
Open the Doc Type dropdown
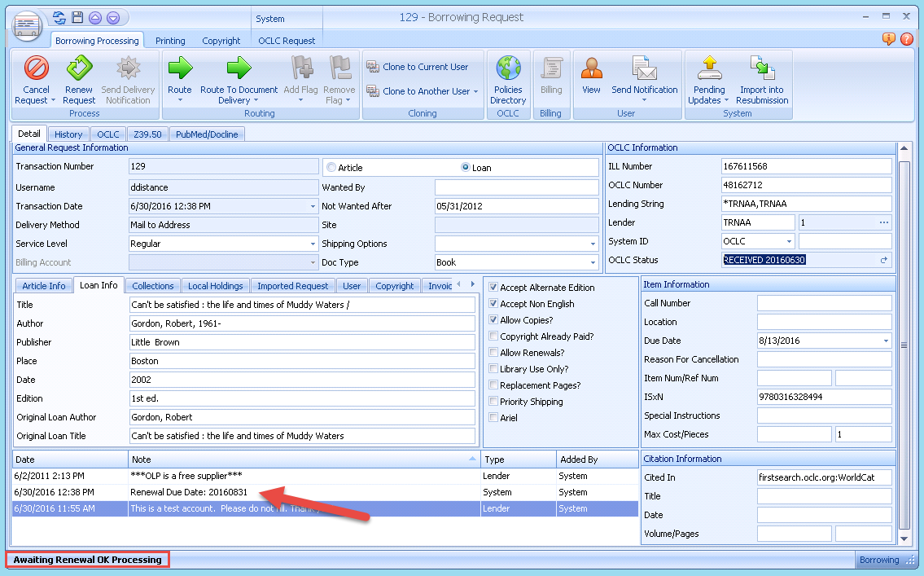pos(593,262)
